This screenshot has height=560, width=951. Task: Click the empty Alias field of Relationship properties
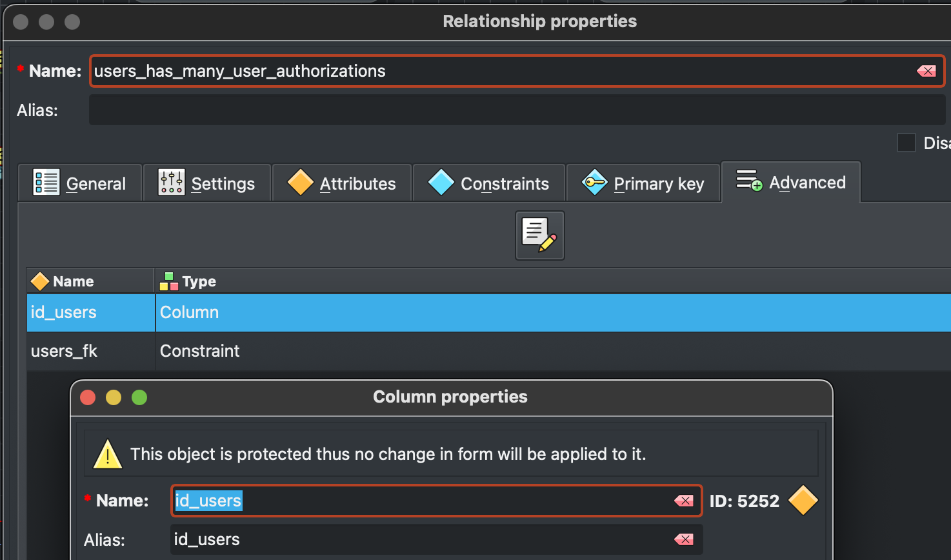tap(452, 110)
